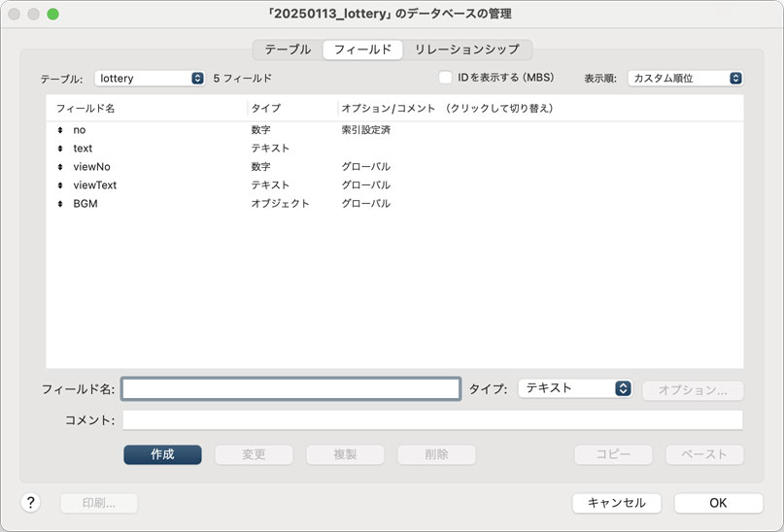Click the reorder handle beside the text field

60,149
